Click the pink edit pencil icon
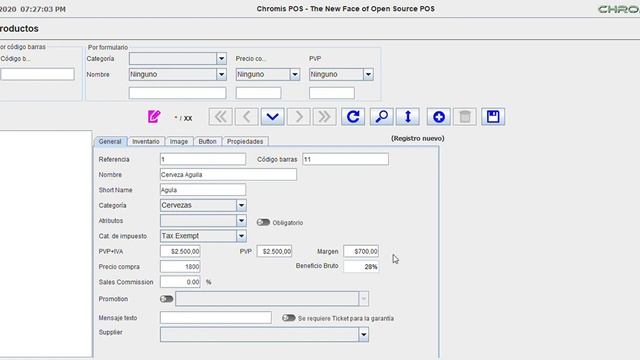Image resolution: width=640 pixels, height=360 pixels. [x=154, y=117]
